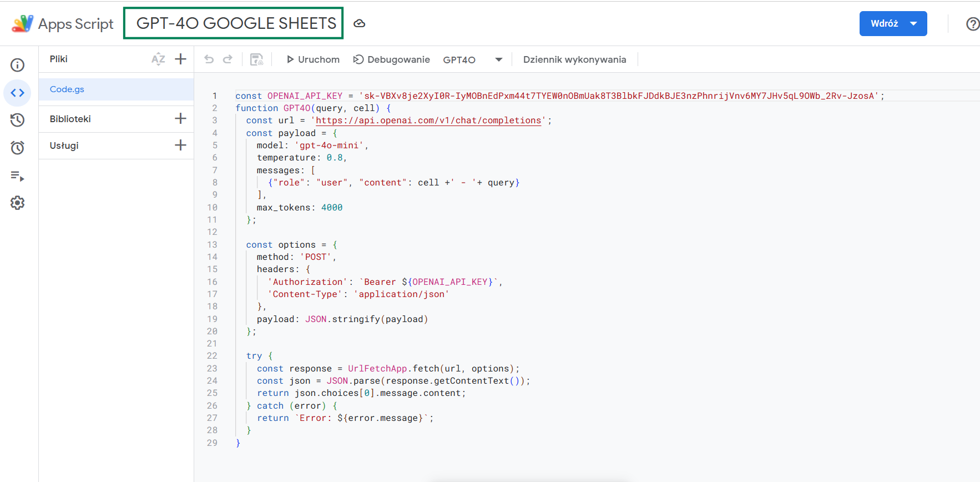Add a new file with plus icon

180,59
